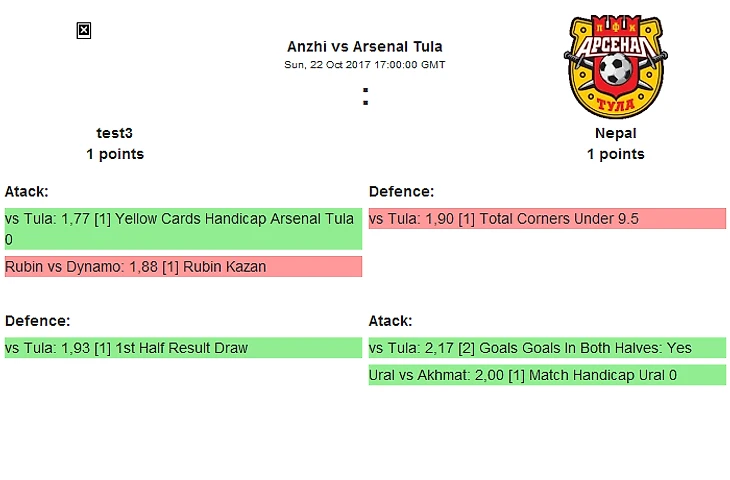Screen dimensions: 730x480
Task: Open the 1st Half Result Draw bet
Action: (182, 348)
